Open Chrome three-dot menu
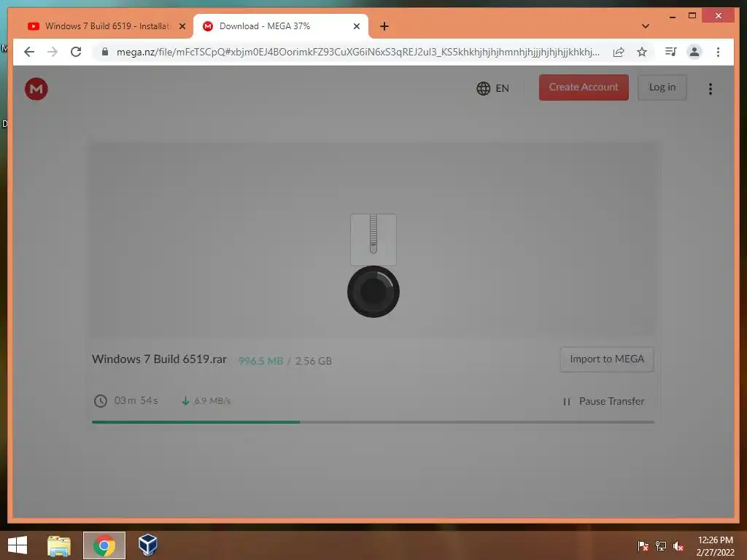 pos(718,52)
